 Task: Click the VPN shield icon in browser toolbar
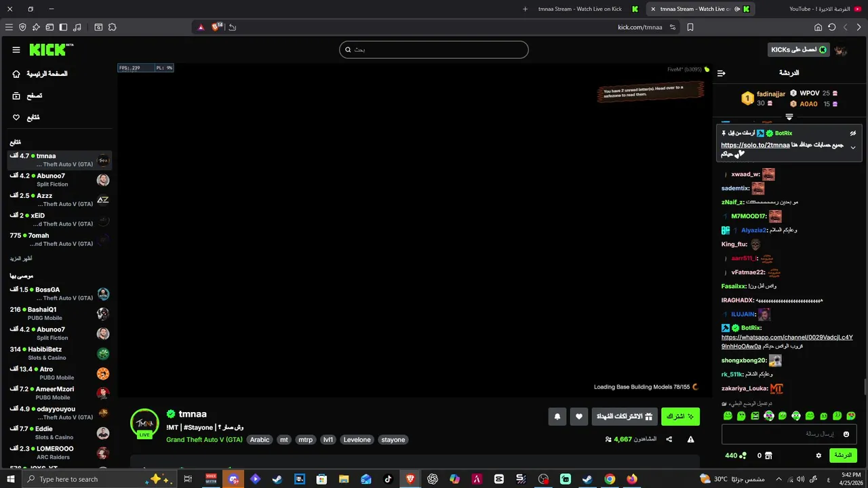pos(22,27)
